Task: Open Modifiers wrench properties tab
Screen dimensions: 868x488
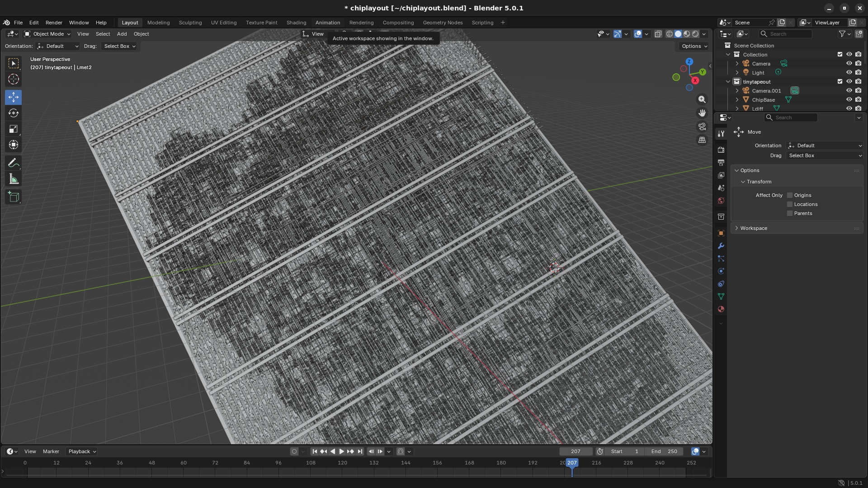Action: click(x=721, y=246)
